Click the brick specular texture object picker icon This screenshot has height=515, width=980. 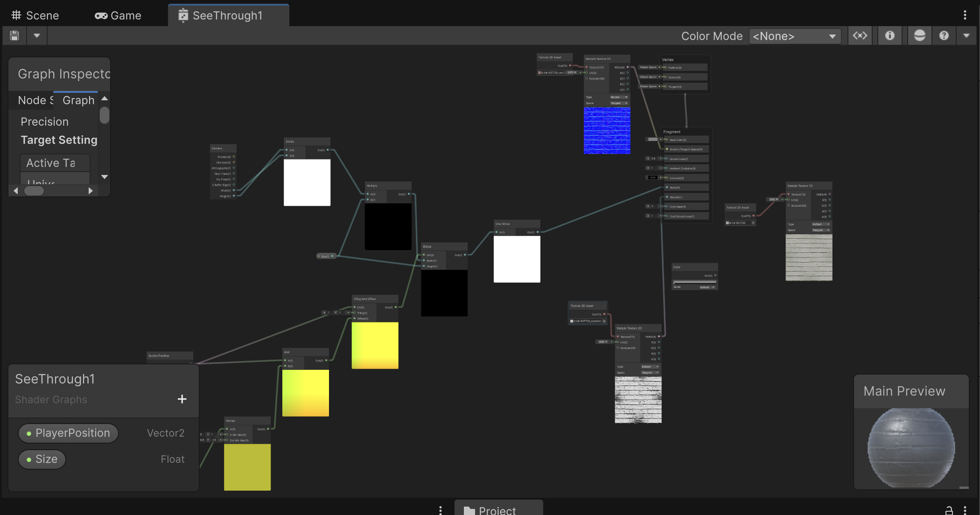[604, 321]
